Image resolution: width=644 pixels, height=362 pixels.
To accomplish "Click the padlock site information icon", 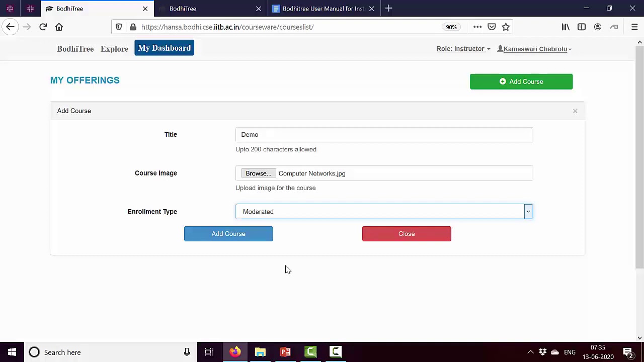I will (x=133, y=27).
